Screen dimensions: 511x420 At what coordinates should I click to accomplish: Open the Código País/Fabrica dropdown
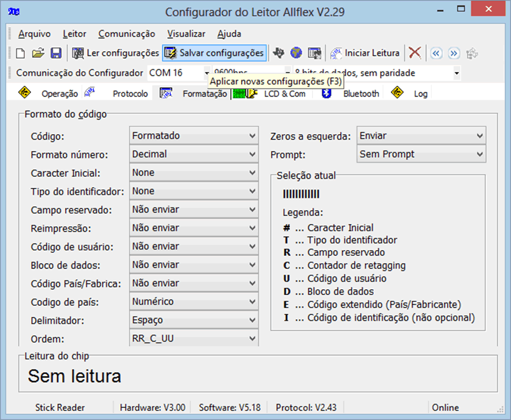(x=194, y=283)
